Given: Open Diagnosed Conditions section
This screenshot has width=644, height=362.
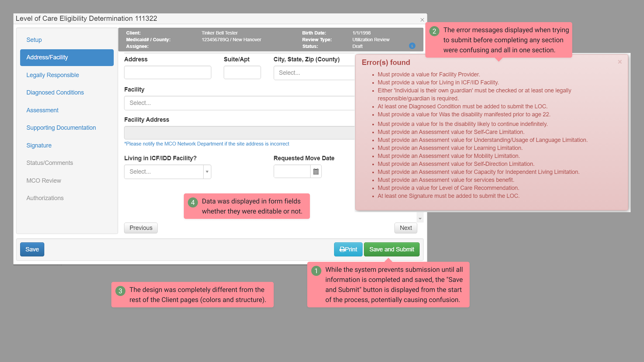Looking at the screenshot, I should coord(55,93).
